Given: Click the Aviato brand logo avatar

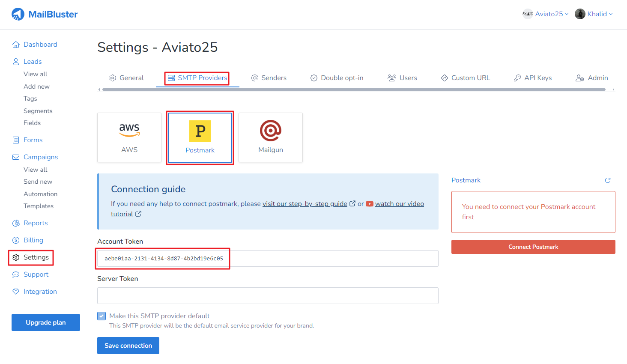Looking at the screenshot, I should coord(528,14).
